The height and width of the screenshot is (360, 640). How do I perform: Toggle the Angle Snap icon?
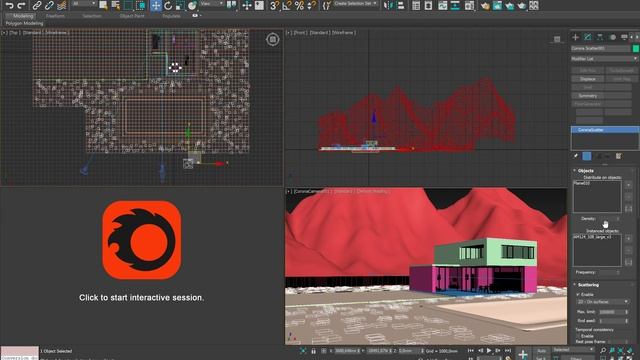[x=287, y=5]
